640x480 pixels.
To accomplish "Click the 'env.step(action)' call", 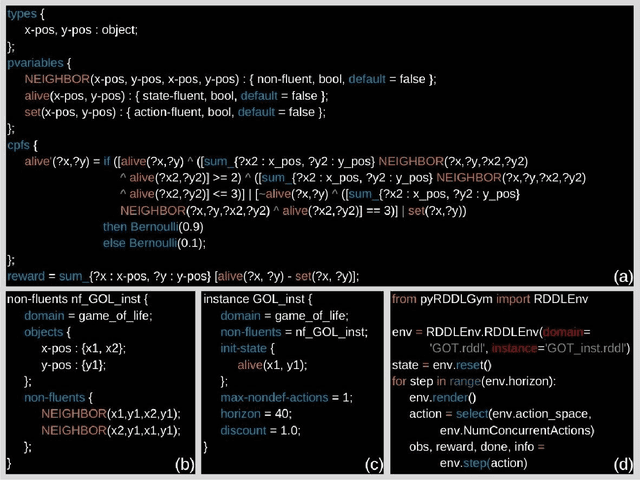I will click(483, 463).
